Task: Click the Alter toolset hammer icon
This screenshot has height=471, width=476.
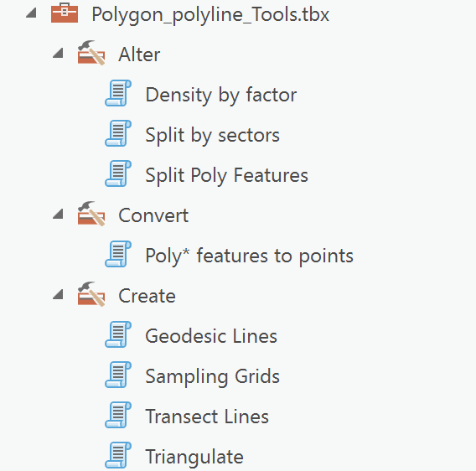Action: tap(91, 53)
